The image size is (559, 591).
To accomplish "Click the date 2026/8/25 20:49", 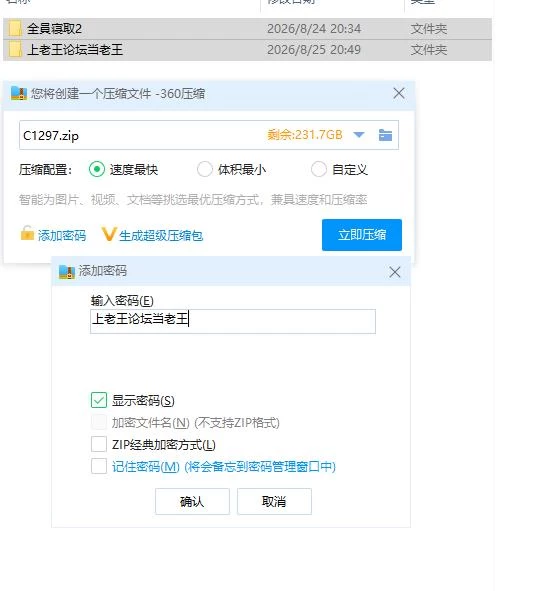I will [314, 50].
